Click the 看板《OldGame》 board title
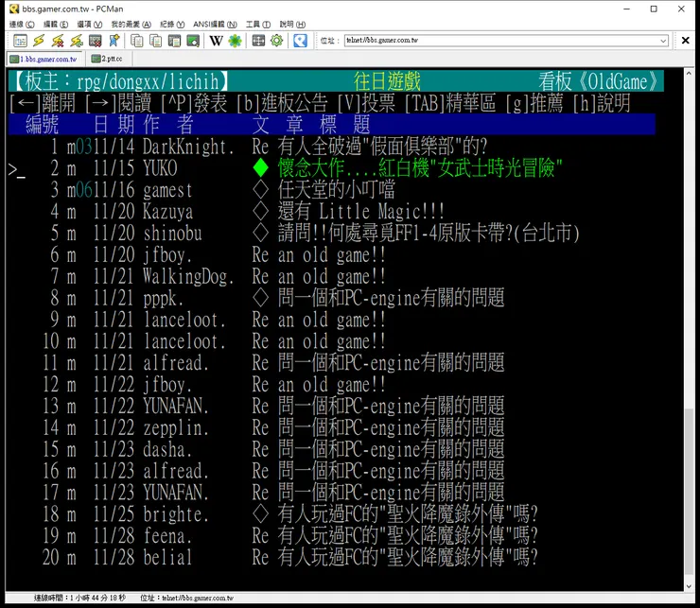This screenshot has width=700, height=608. pyautogui.click(x=598, y=81)
